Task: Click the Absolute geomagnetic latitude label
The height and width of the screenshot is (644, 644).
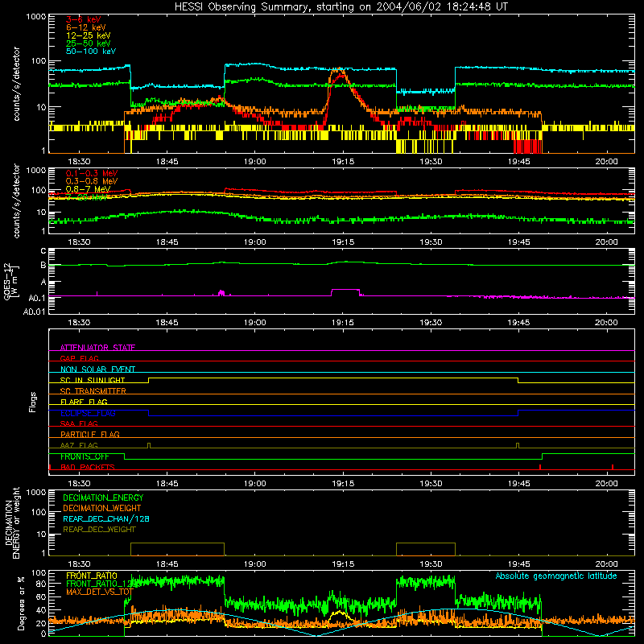Action: coord(556,576)
